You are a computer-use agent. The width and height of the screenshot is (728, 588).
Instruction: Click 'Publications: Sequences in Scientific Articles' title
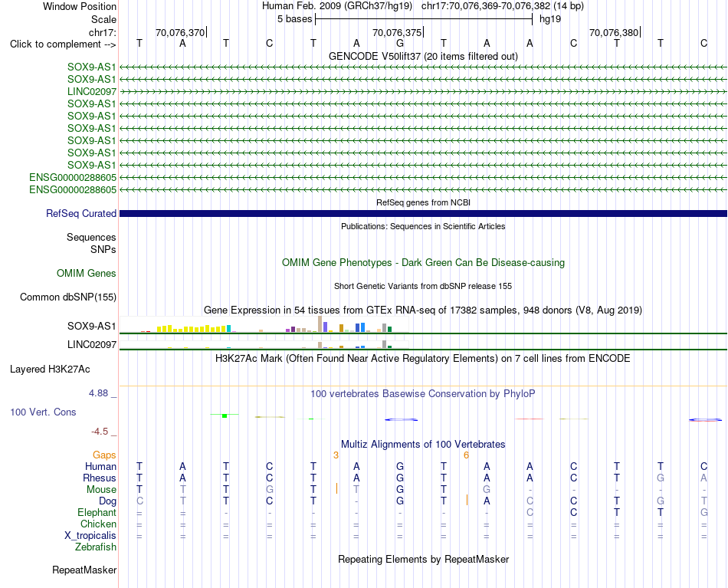(x=423, y=226)
